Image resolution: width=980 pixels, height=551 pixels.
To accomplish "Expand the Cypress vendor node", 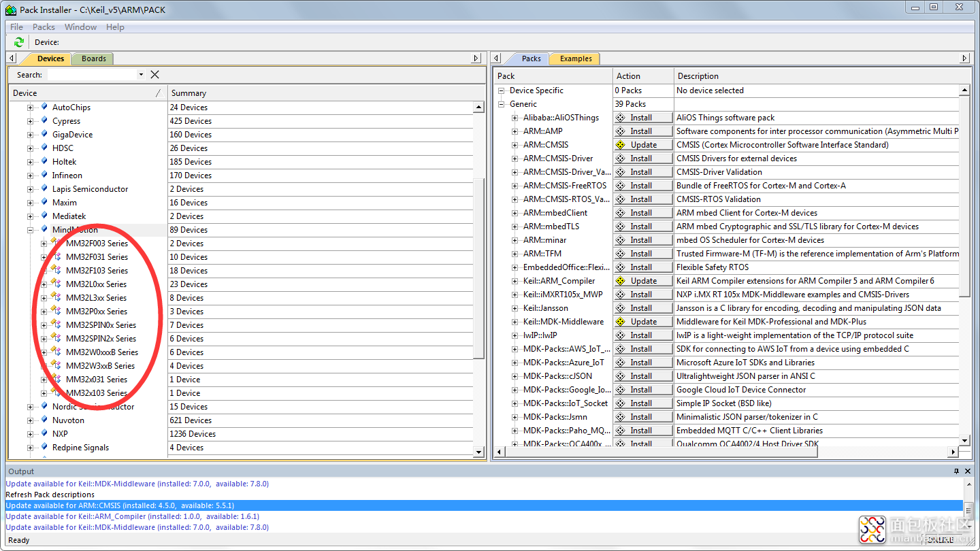I will pyautogui.click(x=31, y=121).
